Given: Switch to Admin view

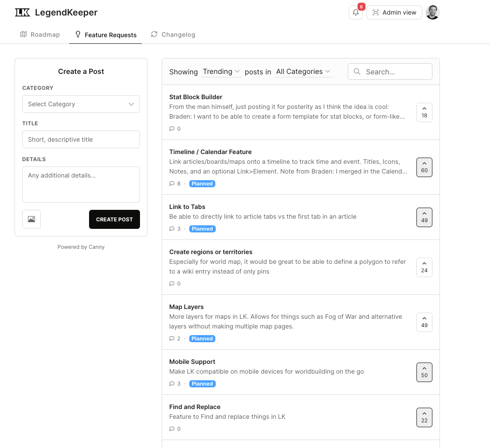Looking at the screenshot, I should click(x=394, y=12).
